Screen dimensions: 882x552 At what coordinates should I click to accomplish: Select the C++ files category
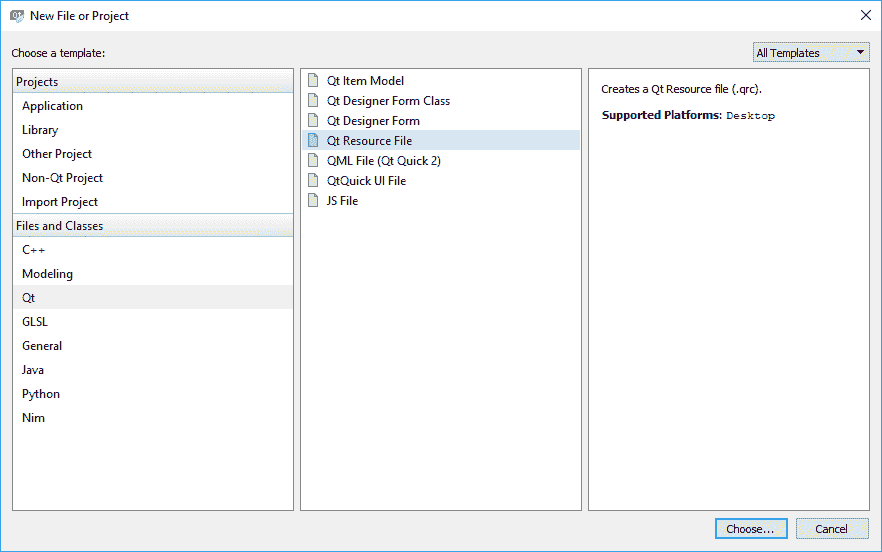click(34, 250)
